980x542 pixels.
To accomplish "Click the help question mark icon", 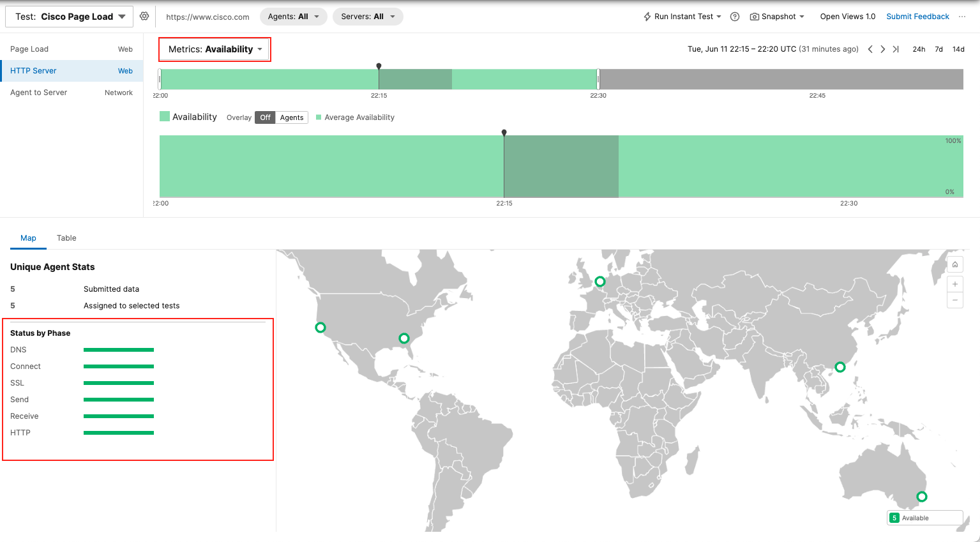I will (x=735, y=17).
